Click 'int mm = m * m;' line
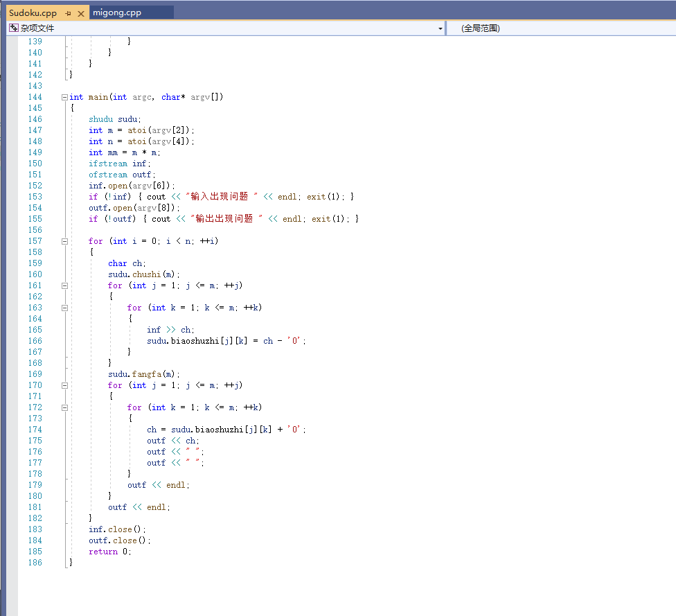Viewport: 676px width, 616px height. (124, 152)
